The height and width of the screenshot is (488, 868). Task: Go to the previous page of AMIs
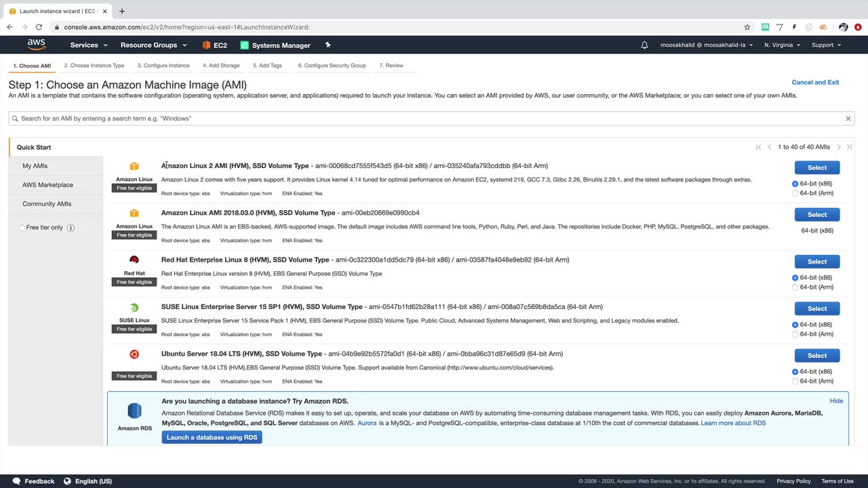coord(769,147)
